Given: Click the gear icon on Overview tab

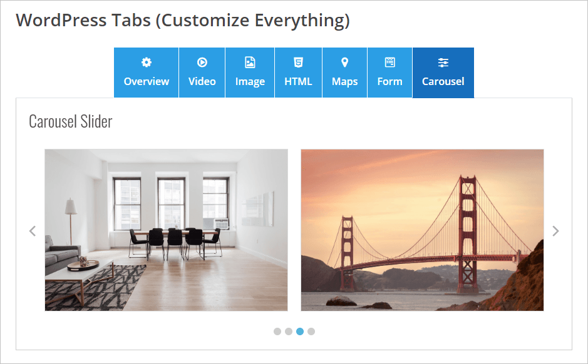Looking at the screenshot, I should [147, 62].
